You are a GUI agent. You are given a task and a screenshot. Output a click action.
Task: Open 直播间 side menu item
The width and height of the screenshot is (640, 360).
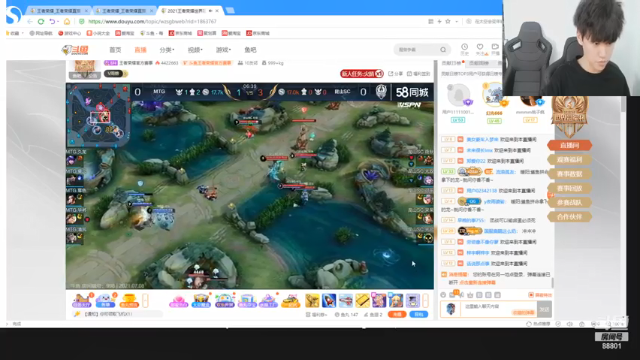coord(569,145)
